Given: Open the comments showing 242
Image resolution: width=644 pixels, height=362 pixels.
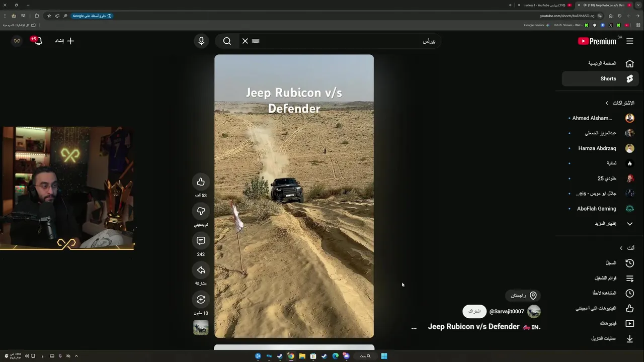Looking at the screenshot, I should (201, 241).
